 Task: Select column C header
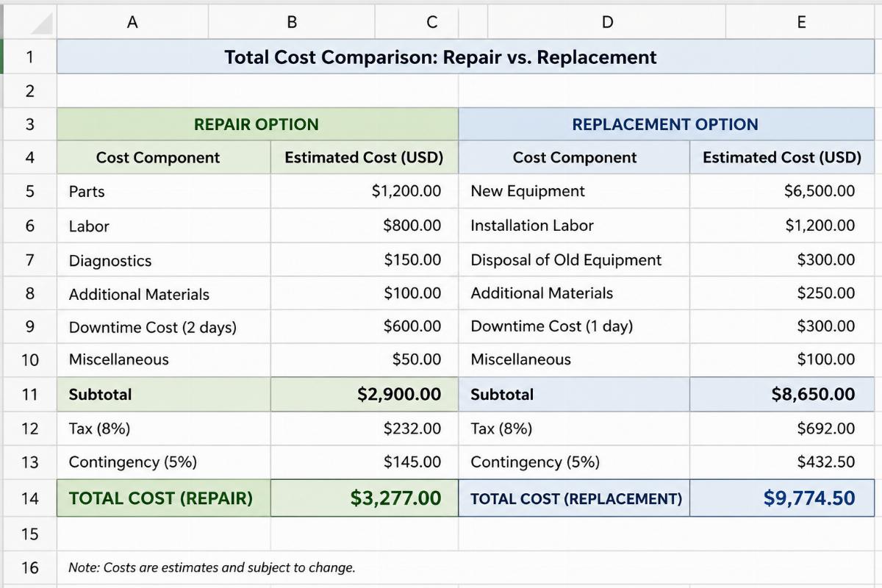[431, 22]
